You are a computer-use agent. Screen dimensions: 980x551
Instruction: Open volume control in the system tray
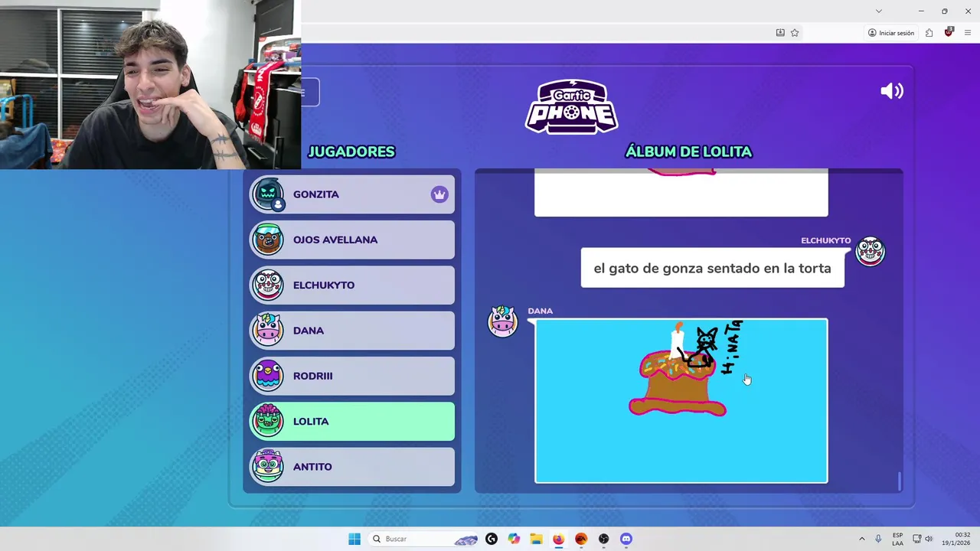929,539
